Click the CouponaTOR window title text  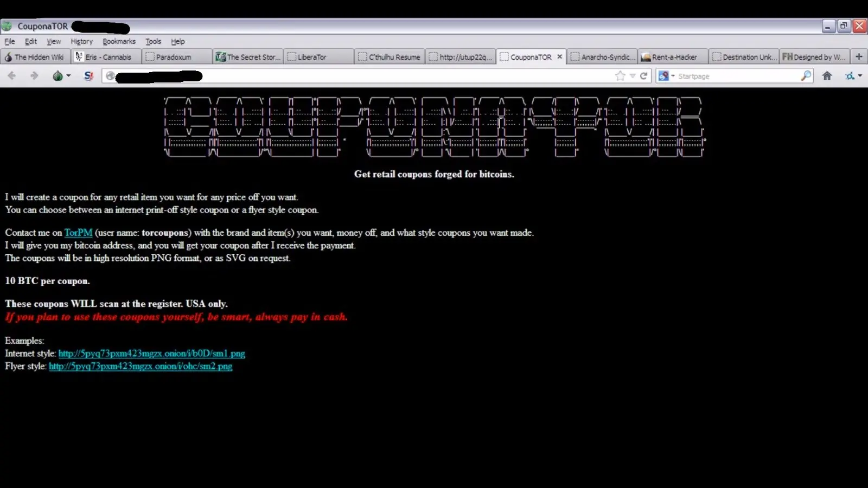click(43, 26)
